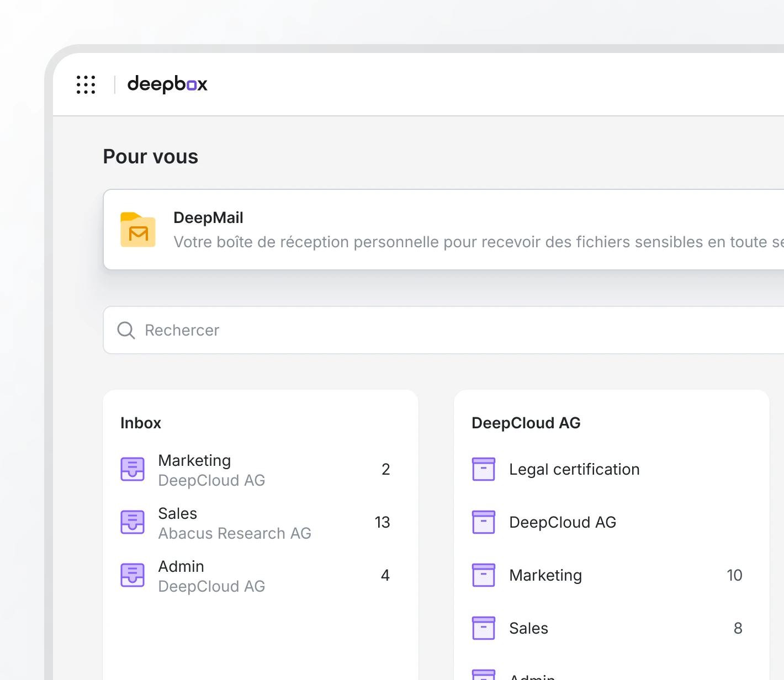Click the Sales inbox tray icon
Viewport: 784px width, 680px height.
[133, 522]
